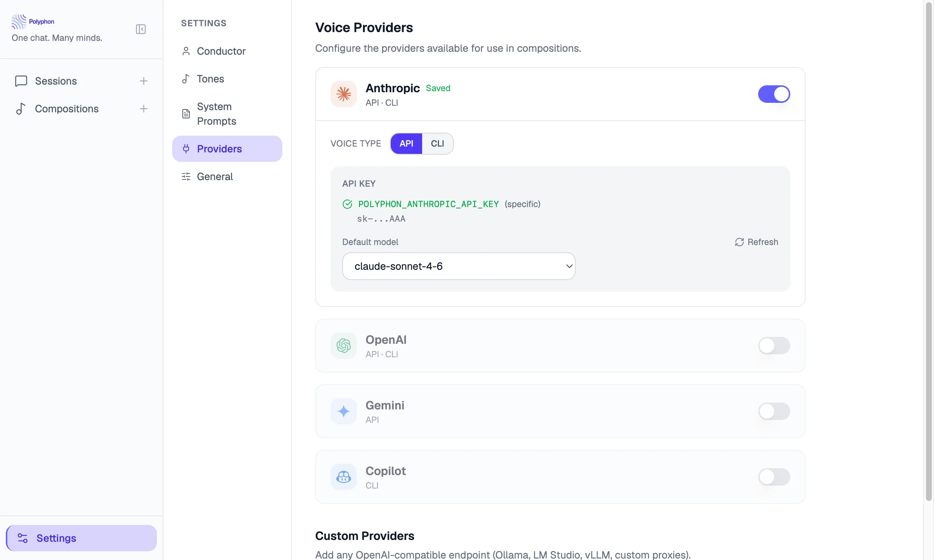Click the Polyphon logo icon
The image size is (934, 560).
19,22
